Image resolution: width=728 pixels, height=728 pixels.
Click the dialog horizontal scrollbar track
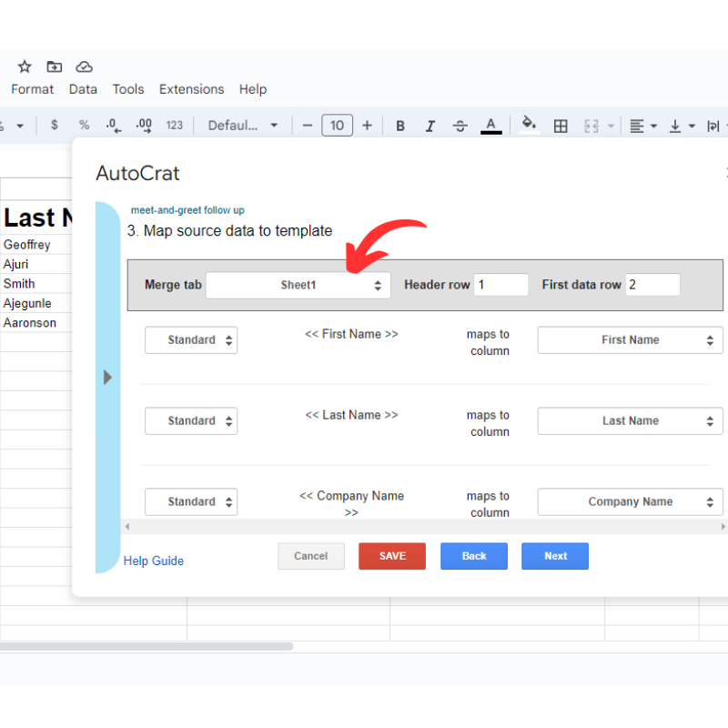pos(424,527)
